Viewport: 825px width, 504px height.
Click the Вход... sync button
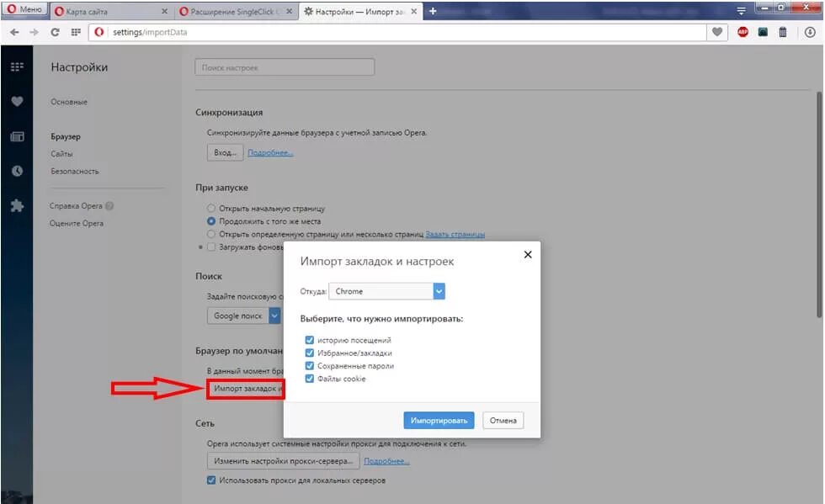click(226, 152)
